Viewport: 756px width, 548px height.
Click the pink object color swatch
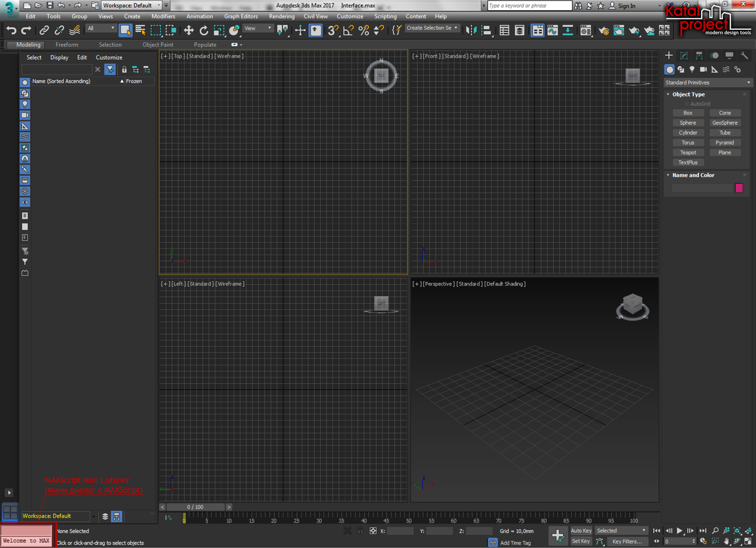pos(739,188)
